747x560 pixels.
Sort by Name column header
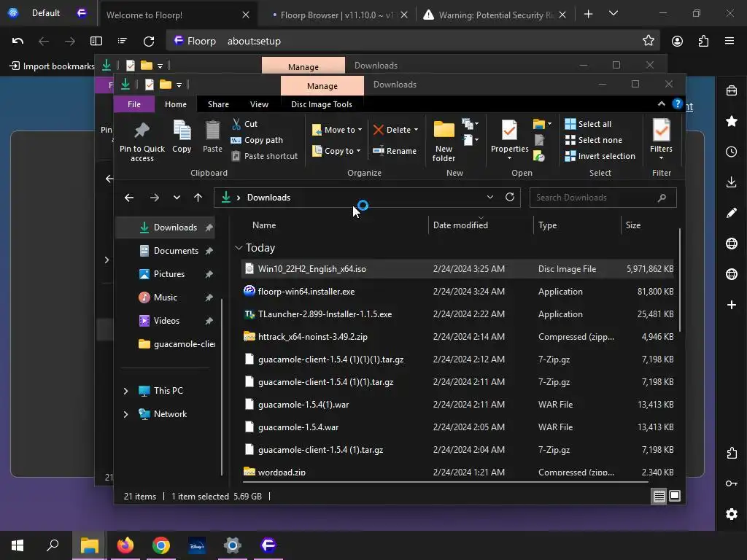(x=332, y=225)
